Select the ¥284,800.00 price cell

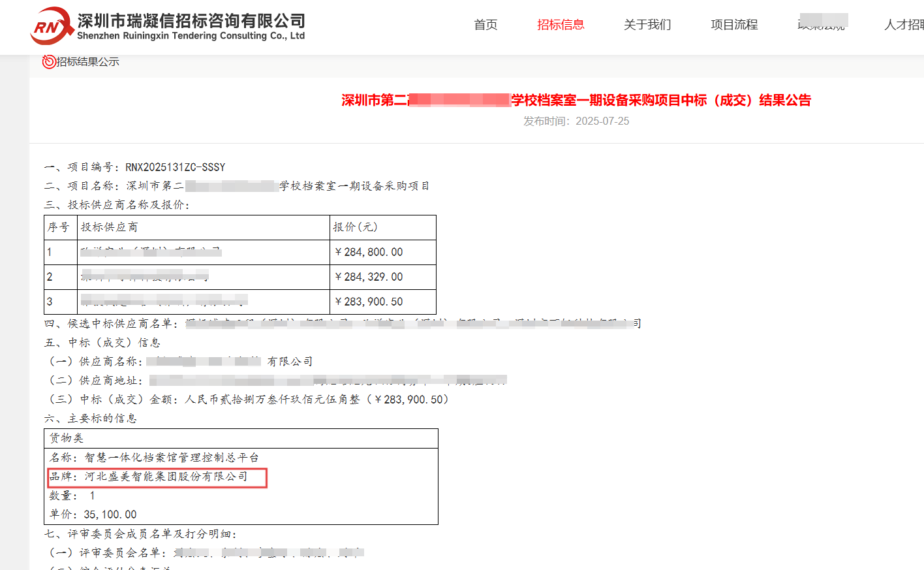369,252
